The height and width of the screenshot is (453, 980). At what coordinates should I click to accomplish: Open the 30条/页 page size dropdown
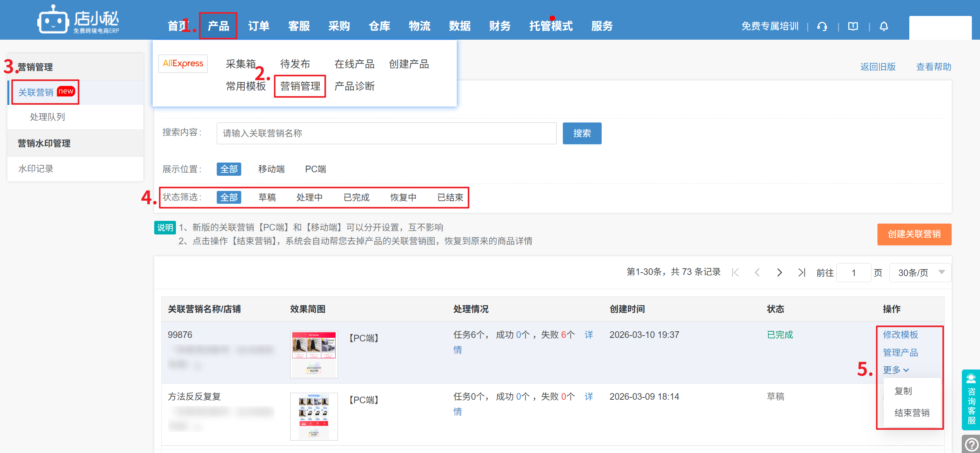click(920, 273)
